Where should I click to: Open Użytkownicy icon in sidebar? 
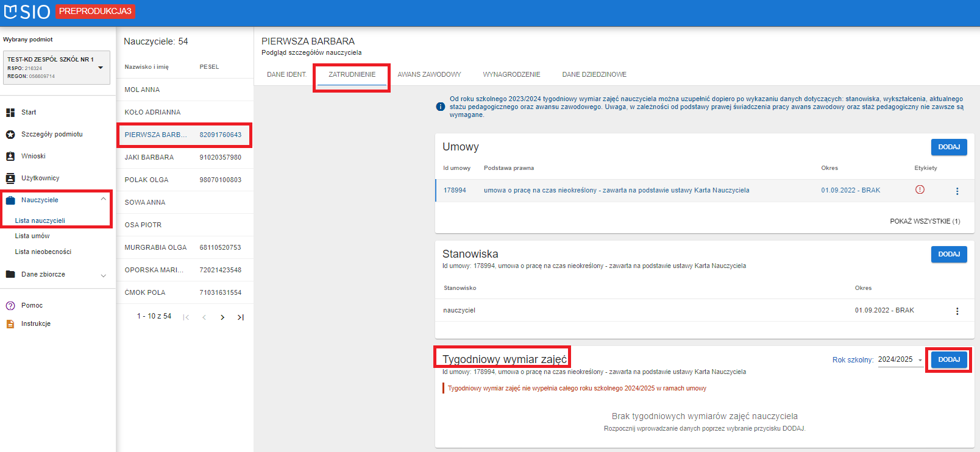pos(10,178)
